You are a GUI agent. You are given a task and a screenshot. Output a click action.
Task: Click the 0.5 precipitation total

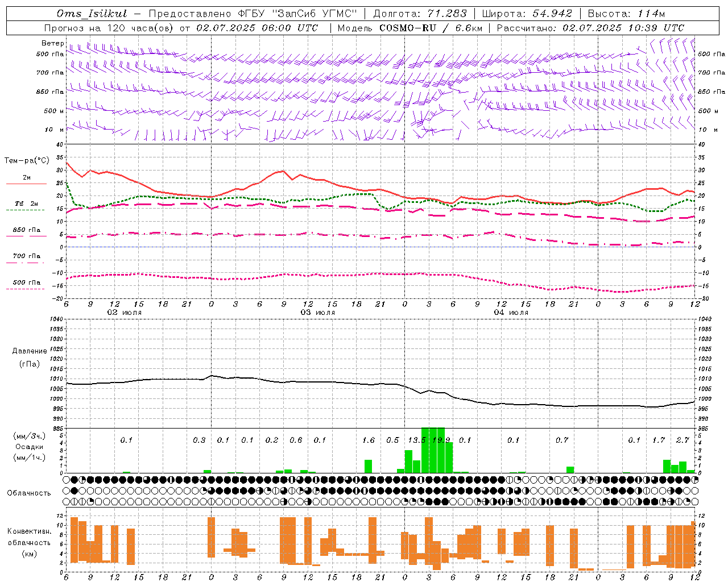pyautogui.click(x=392, y=440)
